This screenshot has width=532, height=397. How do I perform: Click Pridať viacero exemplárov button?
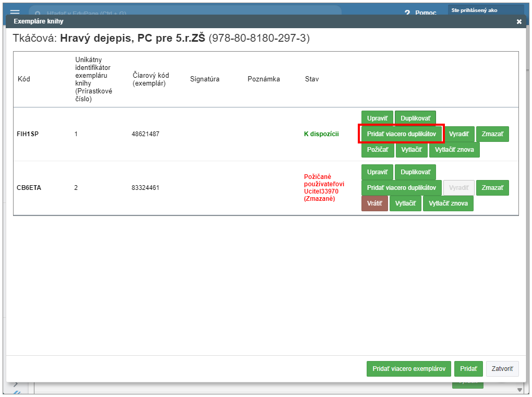click(408, 369)
